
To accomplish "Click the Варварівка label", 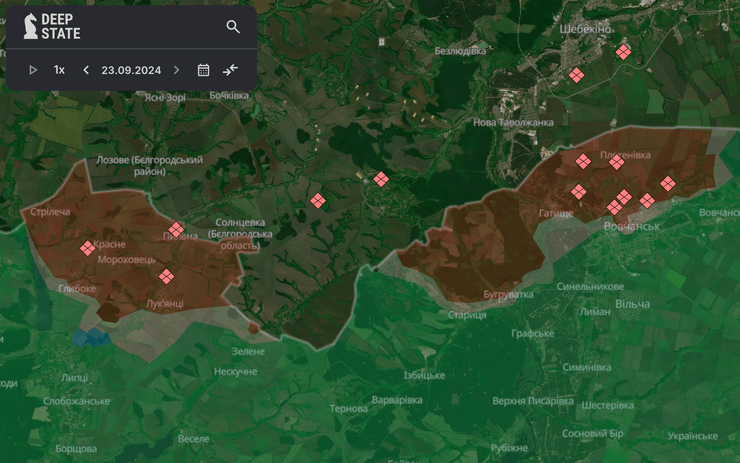I will pyautogui.click(x=397, y=400).
